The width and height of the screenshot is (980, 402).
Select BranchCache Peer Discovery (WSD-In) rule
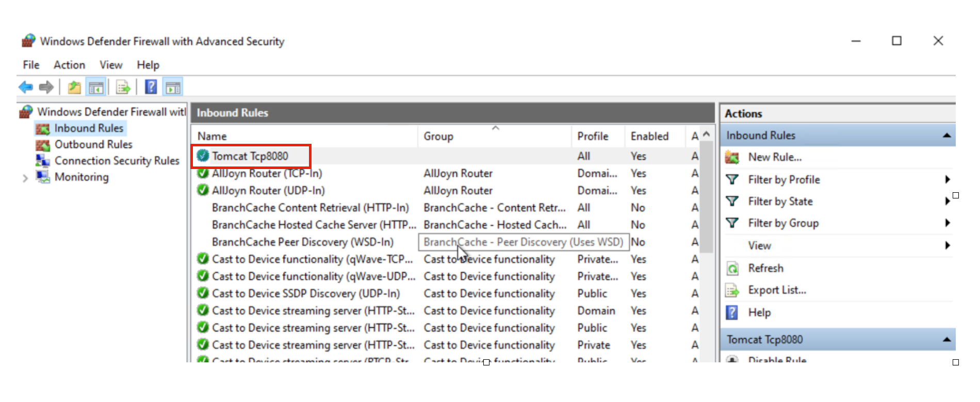(302, 242)
